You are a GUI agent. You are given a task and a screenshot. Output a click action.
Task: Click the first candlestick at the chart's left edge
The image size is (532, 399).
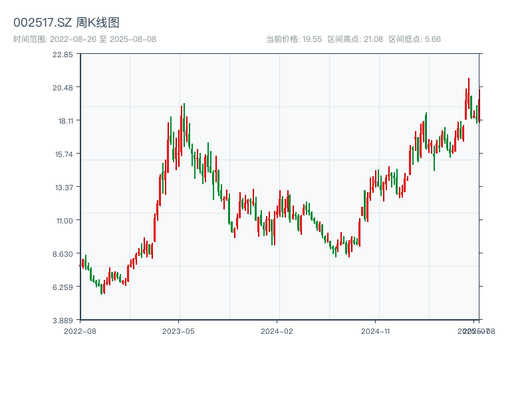(x=80, y=265)
